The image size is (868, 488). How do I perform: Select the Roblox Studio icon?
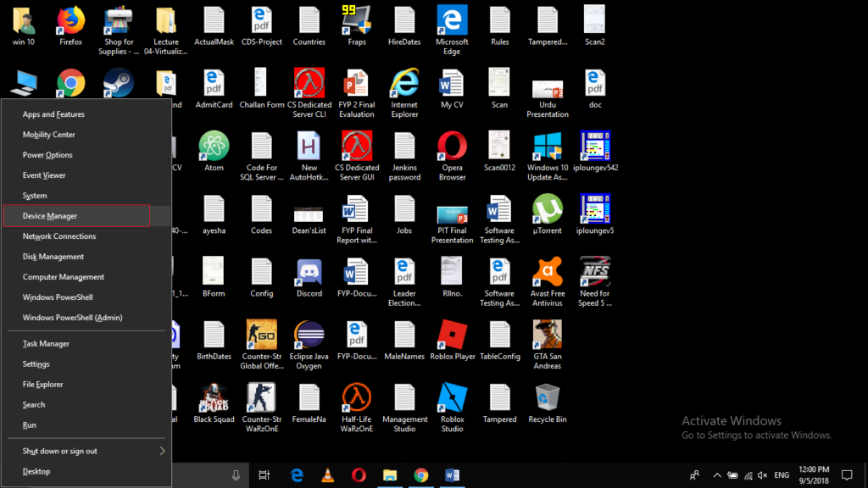[x=452, y=408]
